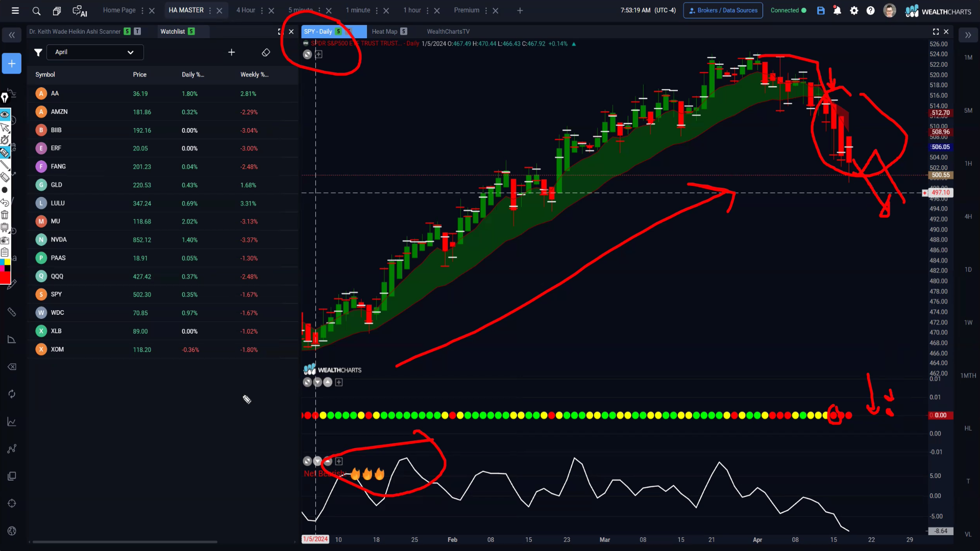Open the April watchlist dropdown
Screen dimensions: 980x551
coord(95,52)
